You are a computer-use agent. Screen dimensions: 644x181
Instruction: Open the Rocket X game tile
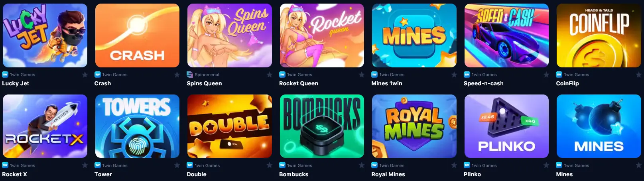pyautogui.click(x=45, y=126)
